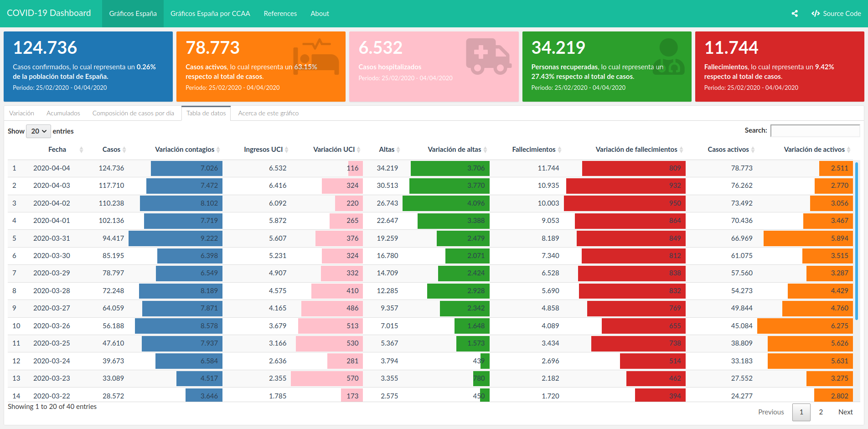This screenshot has width=868, height=429.
Task: Sort by Variación de activos arrows
Action: pos(848,150)
